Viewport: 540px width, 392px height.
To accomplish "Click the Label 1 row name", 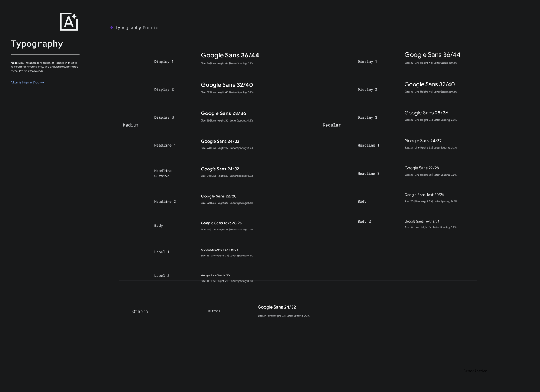I will (162, 252).
